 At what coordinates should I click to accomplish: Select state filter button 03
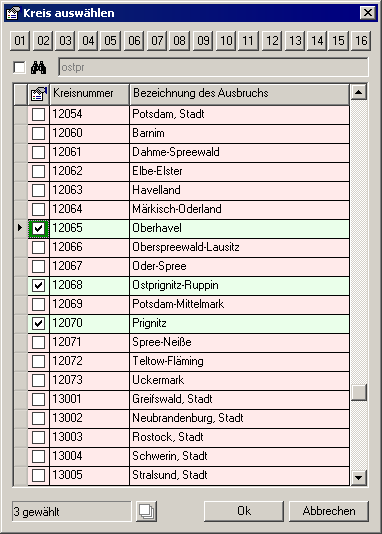[x=65, y=41]
